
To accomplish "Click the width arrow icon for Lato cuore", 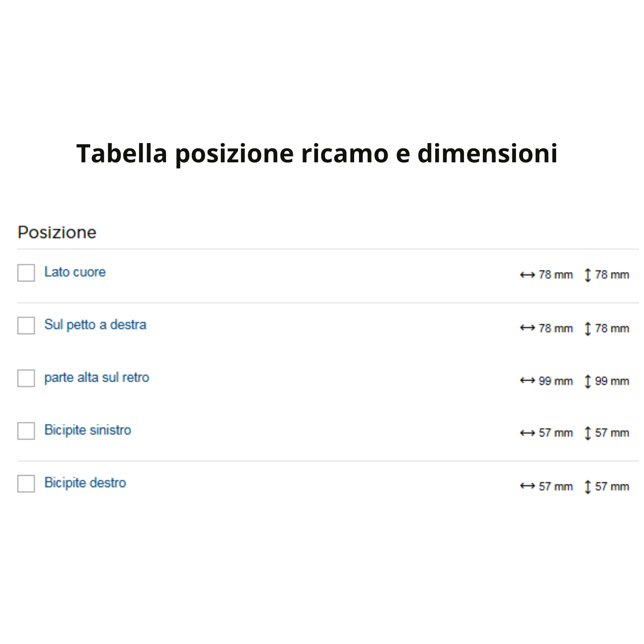I will [527, 275].
